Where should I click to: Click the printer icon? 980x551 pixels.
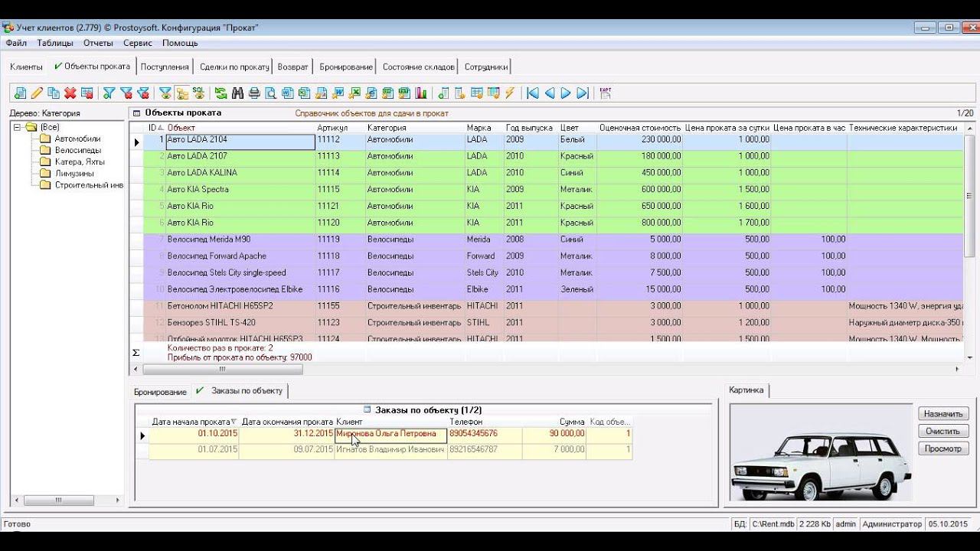tap(254, 93)
